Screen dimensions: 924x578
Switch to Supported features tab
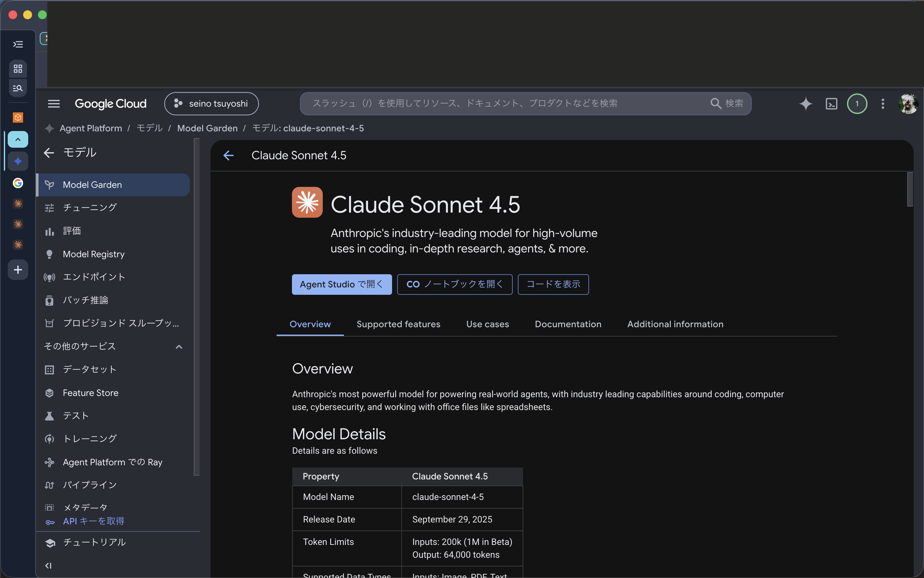[x=398, y=324]
